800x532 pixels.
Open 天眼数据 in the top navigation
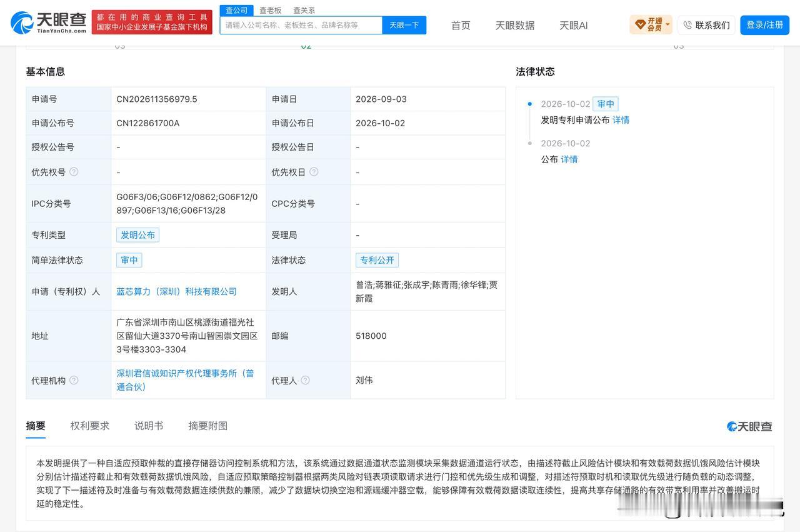click(515, 25)
